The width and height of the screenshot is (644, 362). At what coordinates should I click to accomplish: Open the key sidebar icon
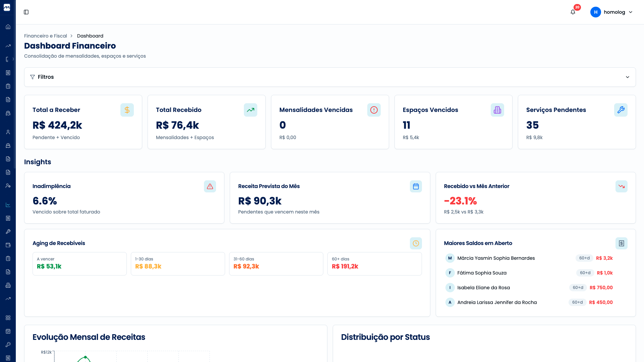pos(8,345)
